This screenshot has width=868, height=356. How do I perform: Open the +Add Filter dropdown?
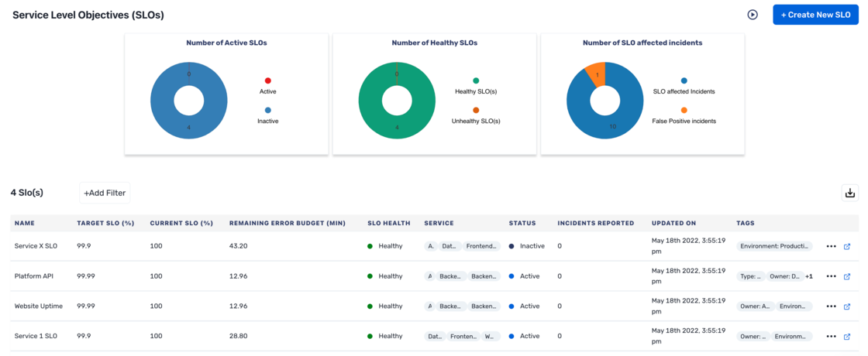click(105, 193)
